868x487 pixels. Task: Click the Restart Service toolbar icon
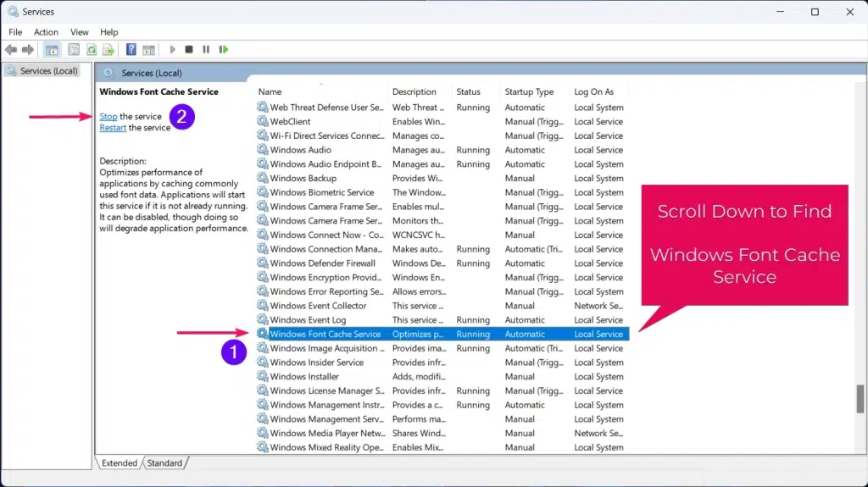[224, 50]
